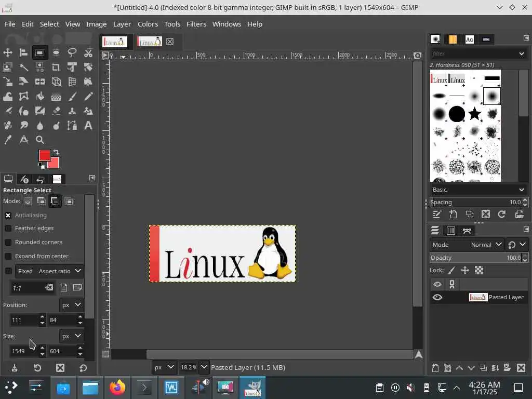Set selection mode to Intersect

[69, 201]
